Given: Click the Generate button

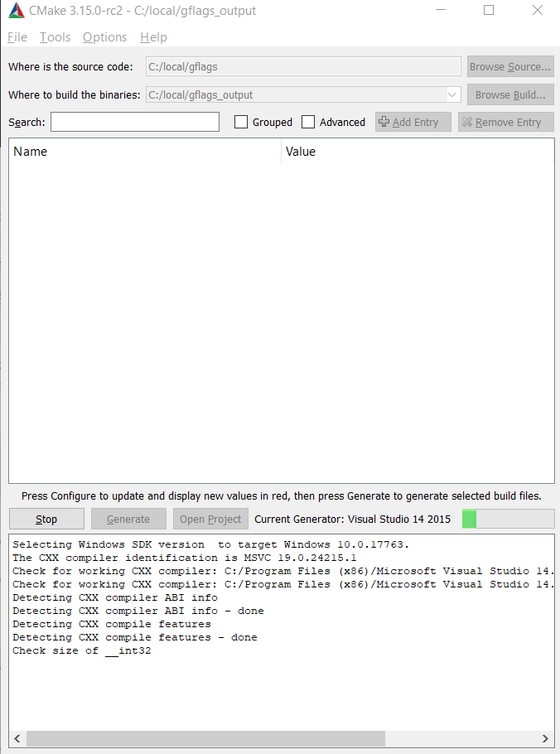Looking at the screenshot, I should pos(128,520).
